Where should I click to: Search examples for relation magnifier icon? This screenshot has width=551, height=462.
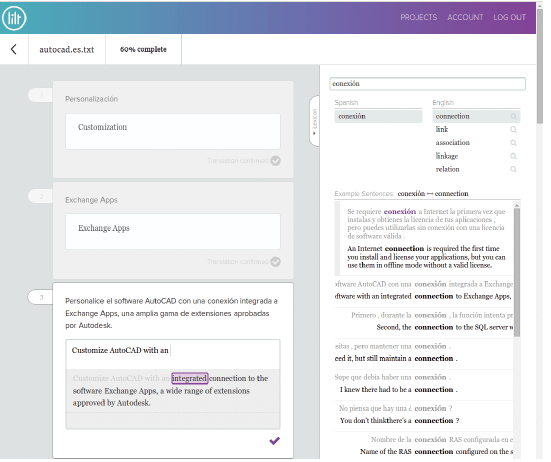pos(513,169)
